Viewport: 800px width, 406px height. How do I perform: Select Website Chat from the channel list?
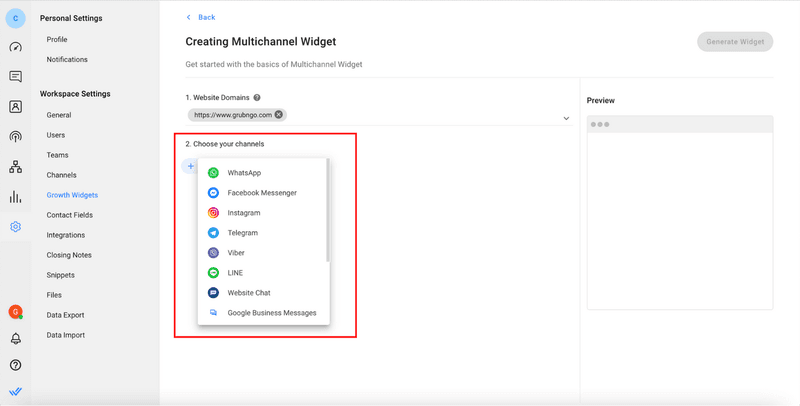click(262, 293)
